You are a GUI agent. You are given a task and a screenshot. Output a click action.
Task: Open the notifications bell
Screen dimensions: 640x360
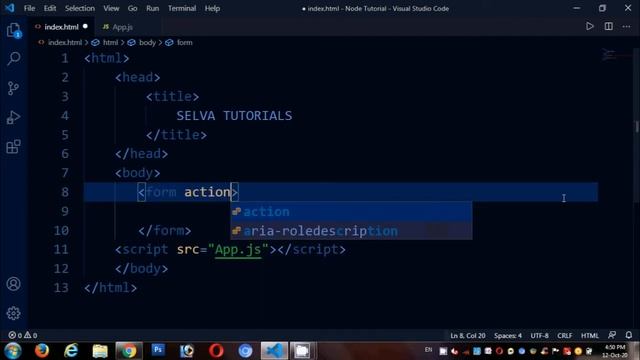629,335
